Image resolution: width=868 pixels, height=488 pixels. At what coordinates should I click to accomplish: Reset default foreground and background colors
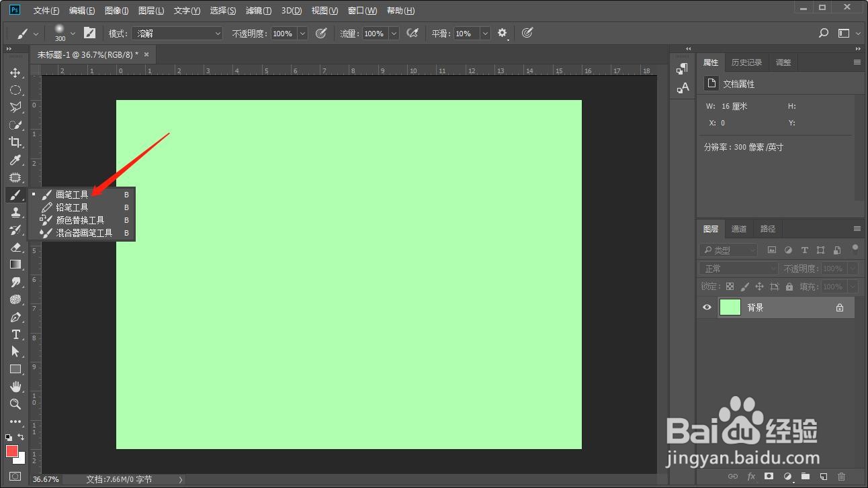9,437
